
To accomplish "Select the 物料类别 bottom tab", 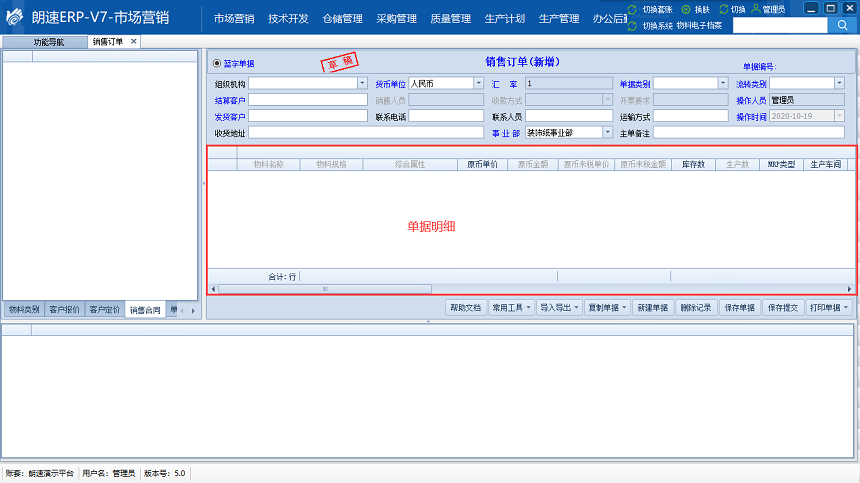I will (x=24, y=310).
